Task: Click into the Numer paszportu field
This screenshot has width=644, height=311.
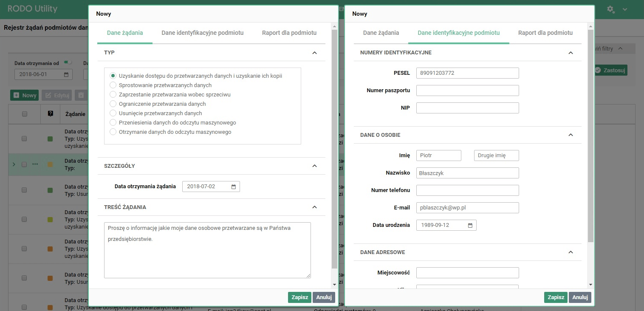Action: [x=467, y=90]
